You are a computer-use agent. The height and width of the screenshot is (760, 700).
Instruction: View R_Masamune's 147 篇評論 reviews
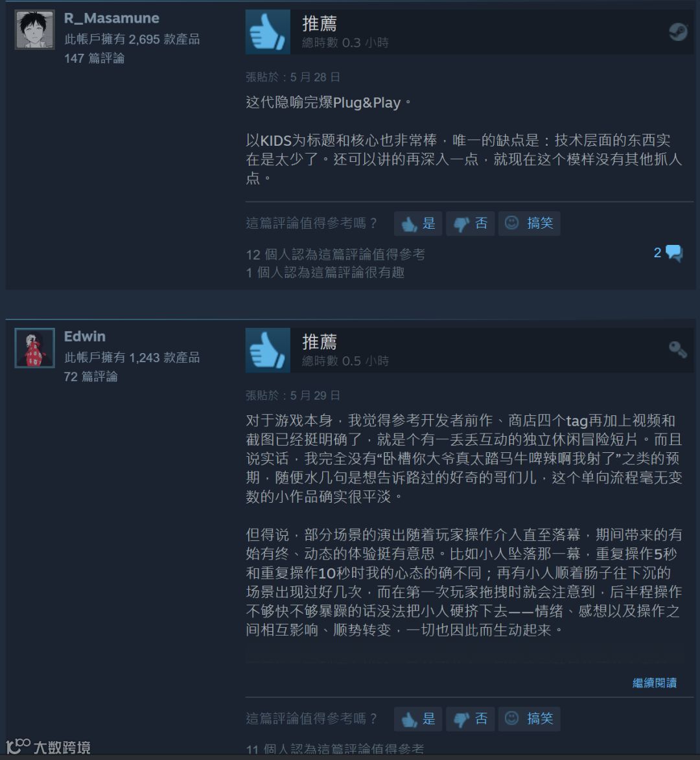point(95,59)
